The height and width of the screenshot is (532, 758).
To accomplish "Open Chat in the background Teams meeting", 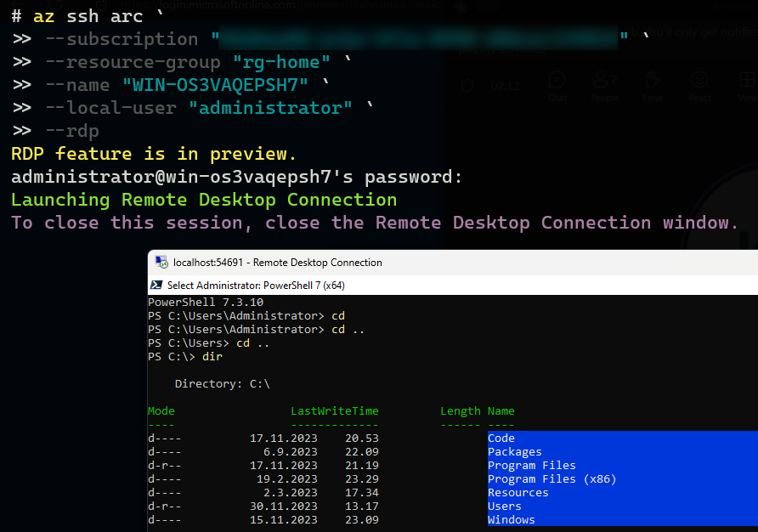I will [557, 87].
